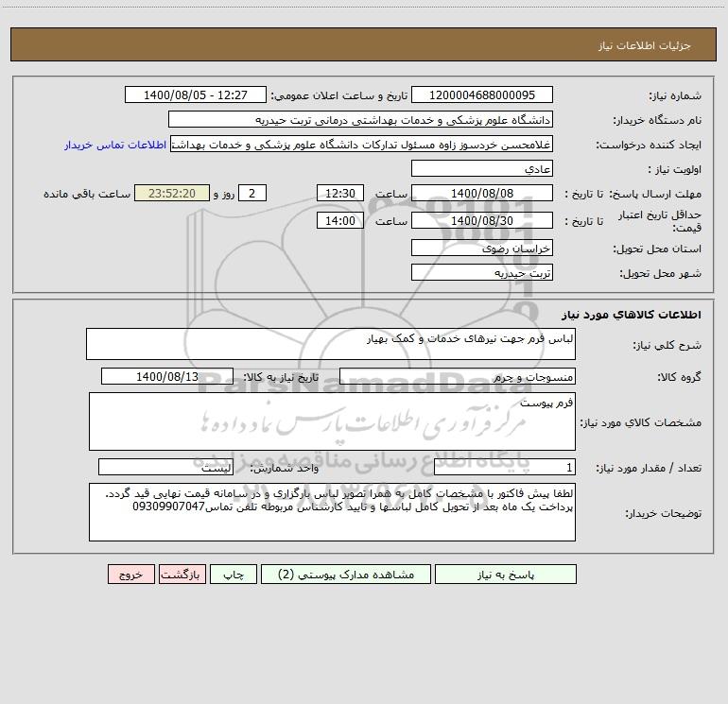Viewport: 728px width, 704px height.
Task: Click the نام دستگاه خریدار label
Action: point(657,120)
